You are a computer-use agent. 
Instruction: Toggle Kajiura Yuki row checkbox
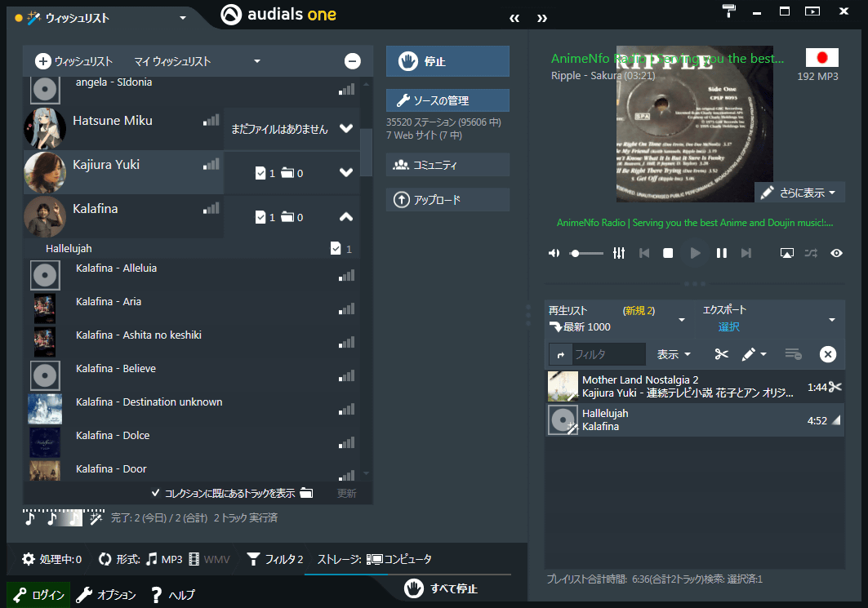[260, 173]
